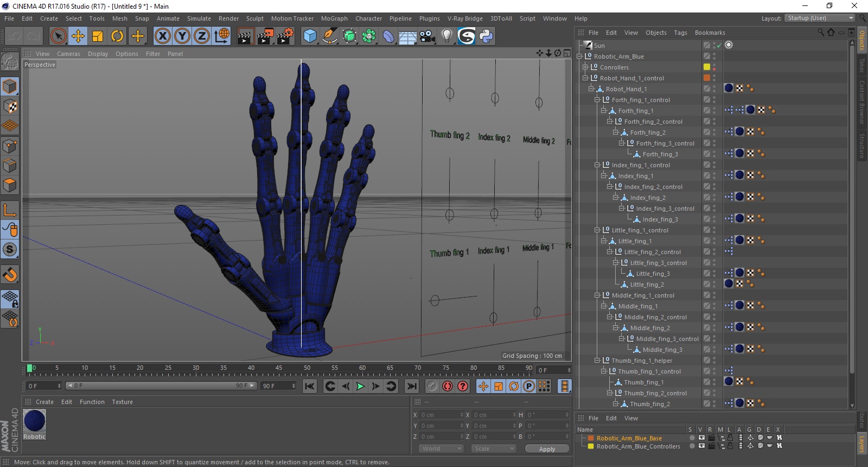Open the MoGraph menu
The image size is (868, 467).
[334, 18]
